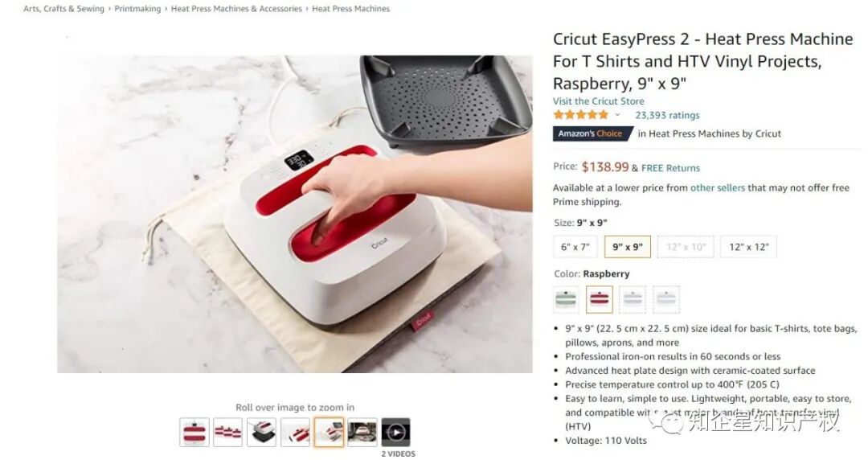This screenshot has height=460, width=868.
Task: Select the first product image thumbnail
Action: [194, 433]
